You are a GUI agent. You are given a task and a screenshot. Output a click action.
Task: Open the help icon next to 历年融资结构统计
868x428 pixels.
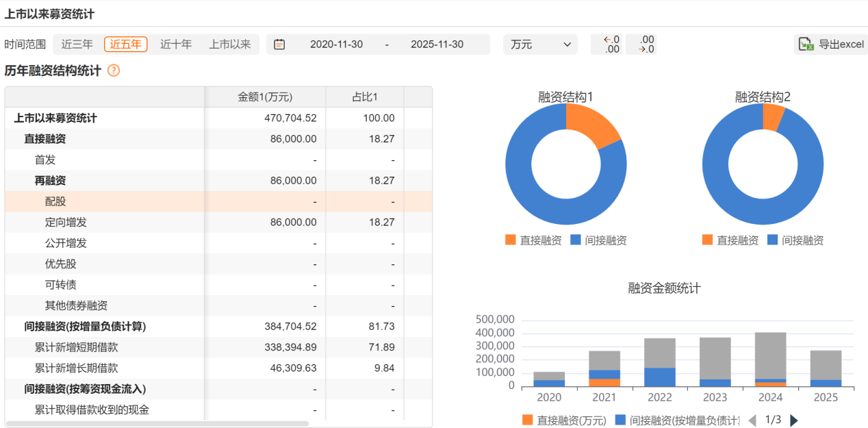coord(114,71)
